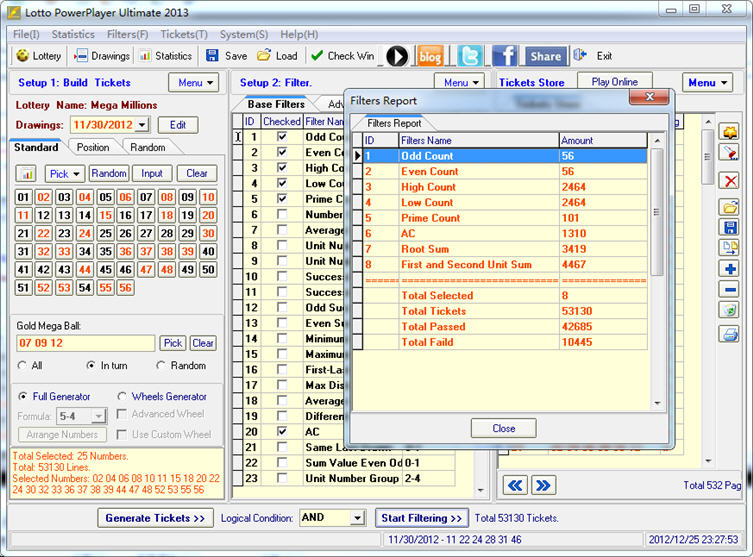Open the Filters menu

pos(128,35)
